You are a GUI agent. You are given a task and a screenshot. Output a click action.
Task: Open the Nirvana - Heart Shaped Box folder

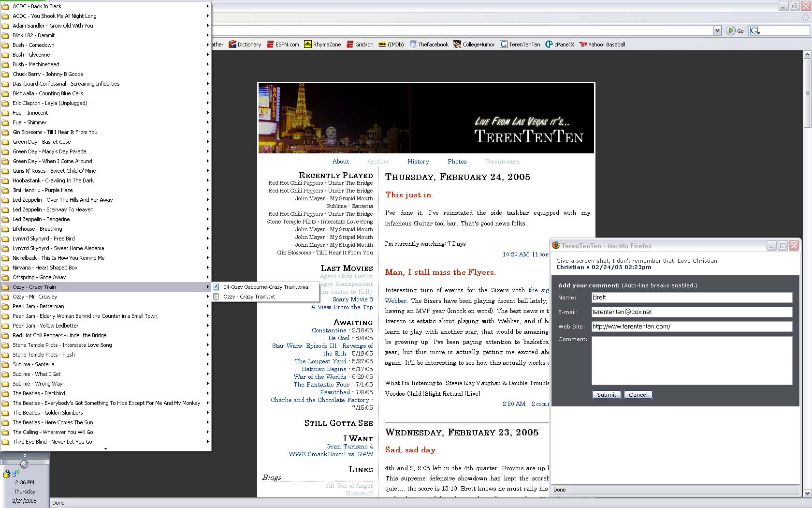point(106,268)
